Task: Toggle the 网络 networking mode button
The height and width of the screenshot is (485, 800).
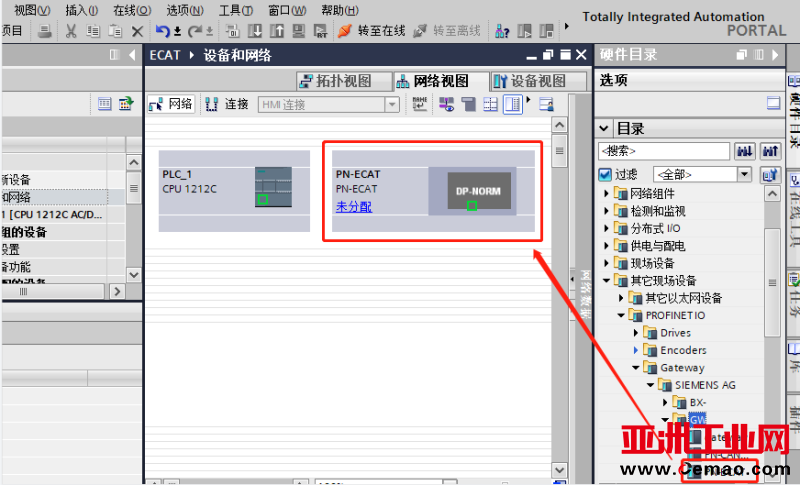Action: (x=171, y=104)
